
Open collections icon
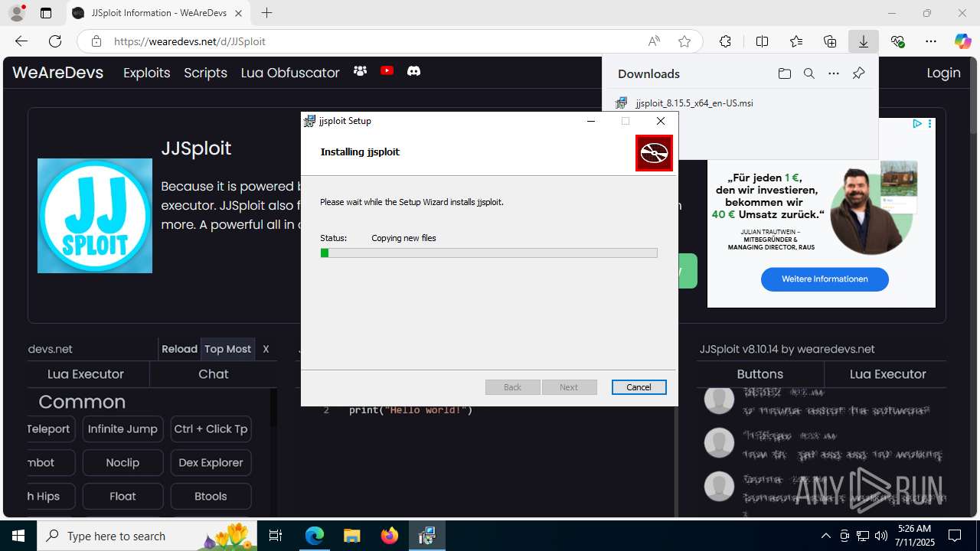point(830,41)
